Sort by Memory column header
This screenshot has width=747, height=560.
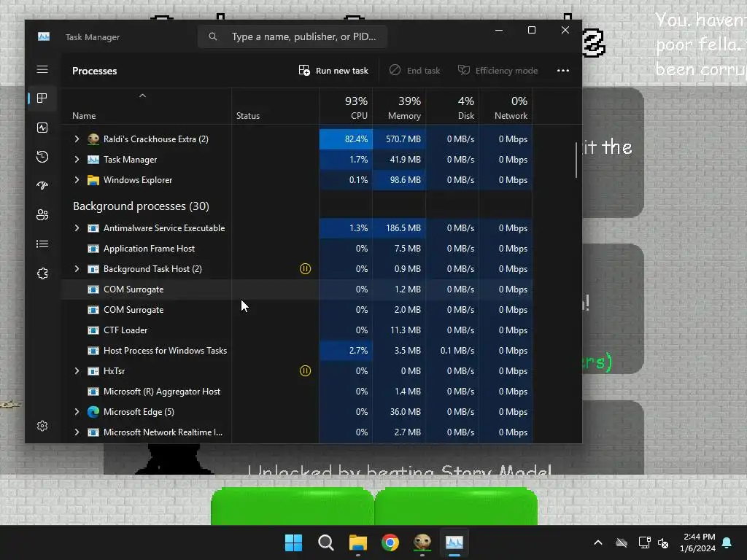(399, 108)
